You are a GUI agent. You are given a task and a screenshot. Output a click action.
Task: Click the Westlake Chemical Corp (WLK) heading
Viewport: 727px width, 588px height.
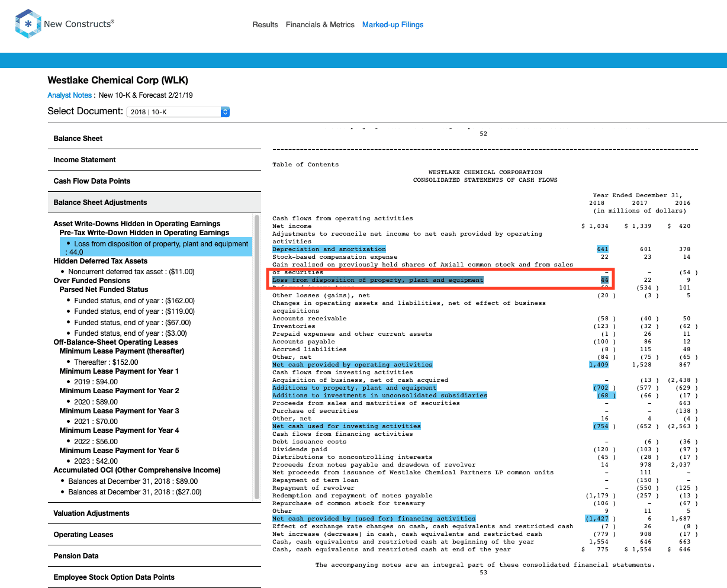point(118,81)
